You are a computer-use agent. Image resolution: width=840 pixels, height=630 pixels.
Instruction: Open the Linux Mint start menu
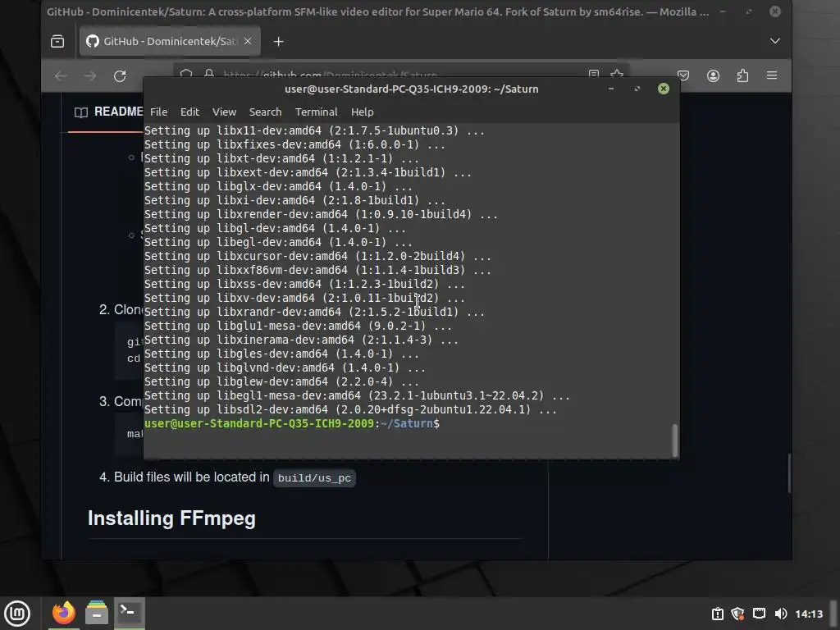pyautogui.click(x=17, y=614)
